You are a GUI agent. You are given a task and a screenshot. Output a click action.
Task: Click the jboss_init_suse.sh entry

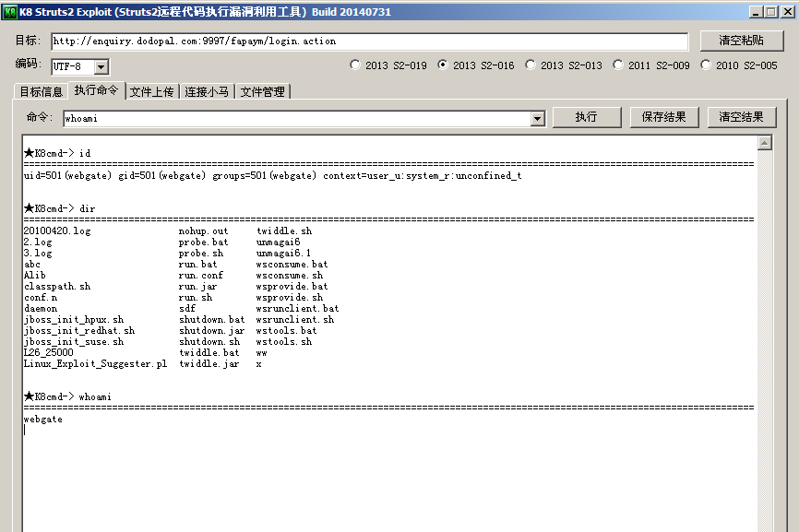(x=74, y=341)
